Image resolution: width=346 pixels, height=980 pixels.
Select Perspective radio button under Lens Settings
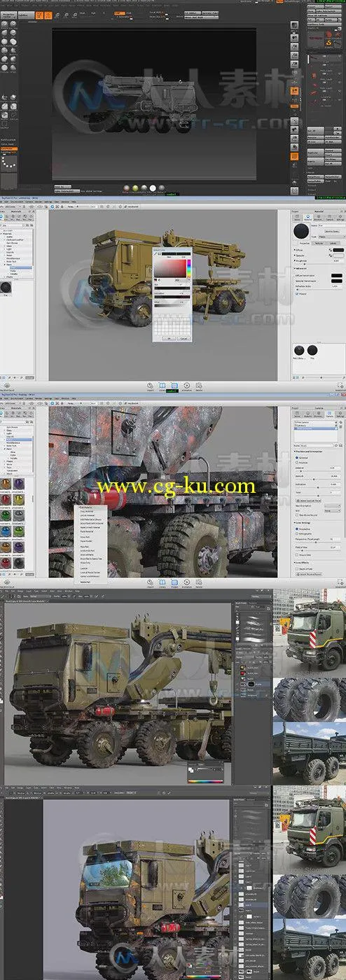[297, 529]
